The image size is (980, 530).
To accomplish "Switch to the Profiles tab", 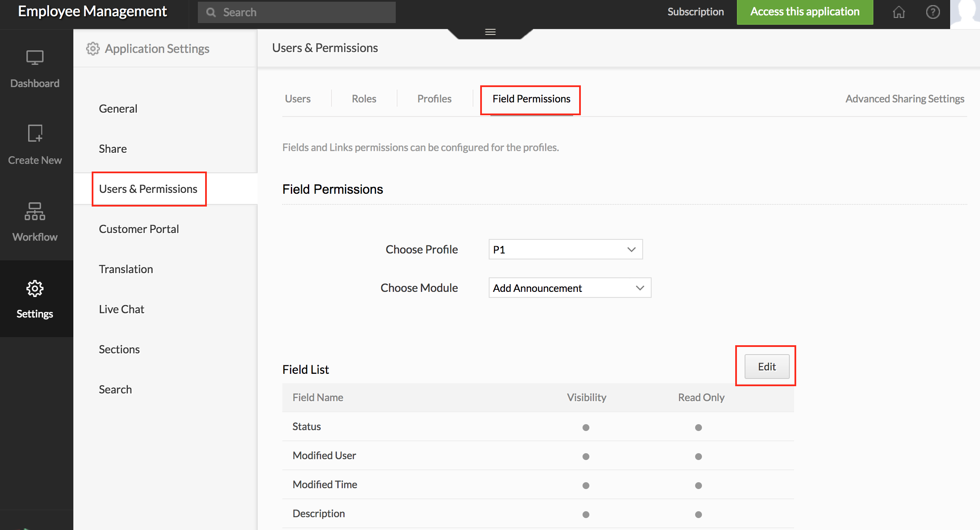I will (434, 99).
